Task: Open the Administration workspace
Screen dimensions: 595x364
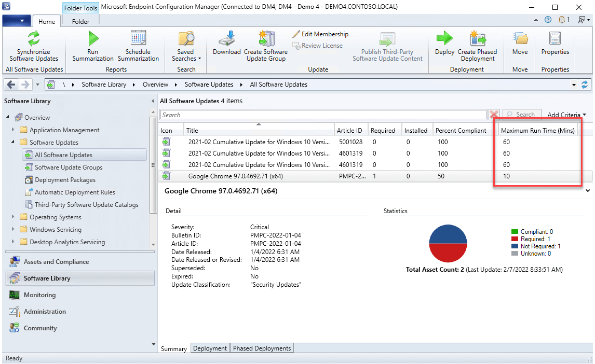Action: (80, 311)
